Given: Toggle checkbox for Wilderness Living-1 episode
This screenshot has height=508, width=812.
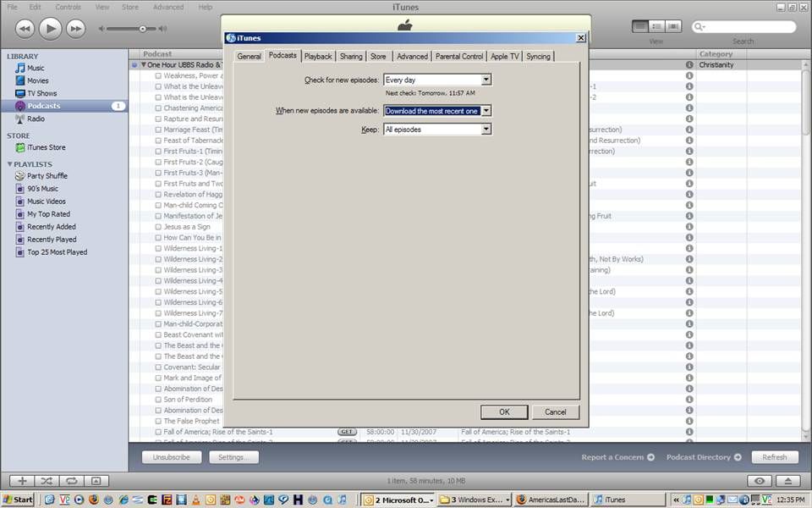Looking at the screenshot, I should coord(158,248).
